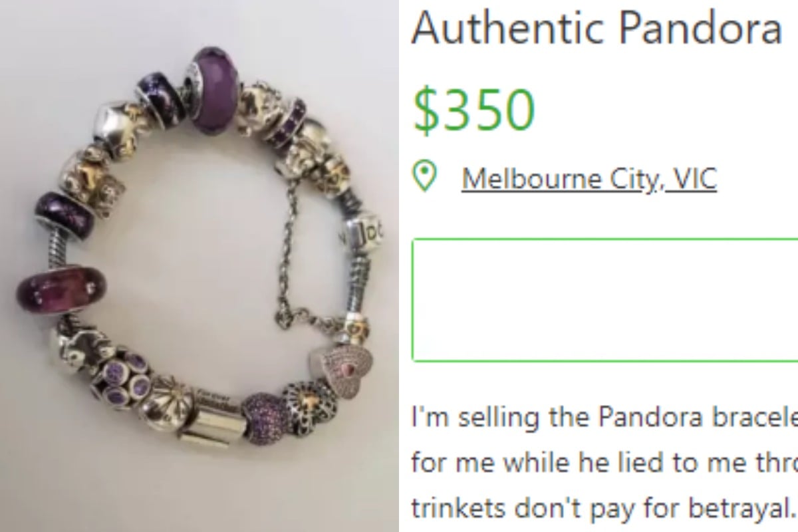Click the green location pin icon
The height and width of the screenshot is (532, 798).
pyautogui.click(x=424, y=177)
